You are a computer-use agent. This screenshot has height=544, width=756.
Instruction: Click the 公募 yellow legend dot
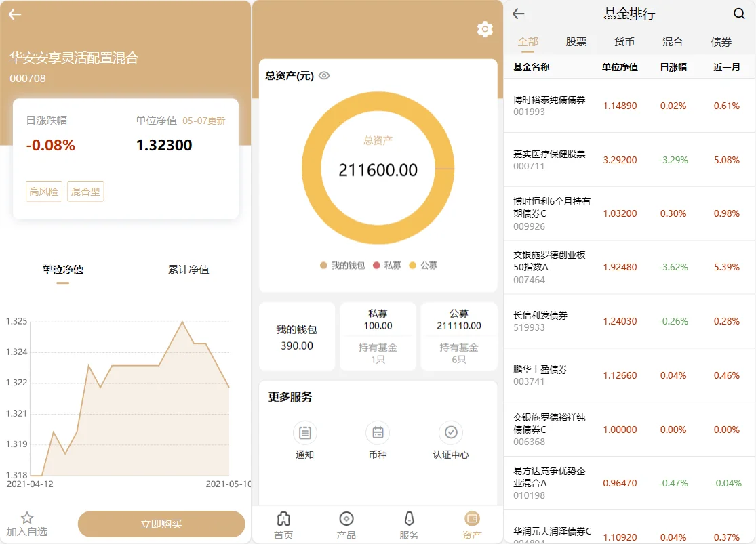pyautogui.click(x=412, y=266)
